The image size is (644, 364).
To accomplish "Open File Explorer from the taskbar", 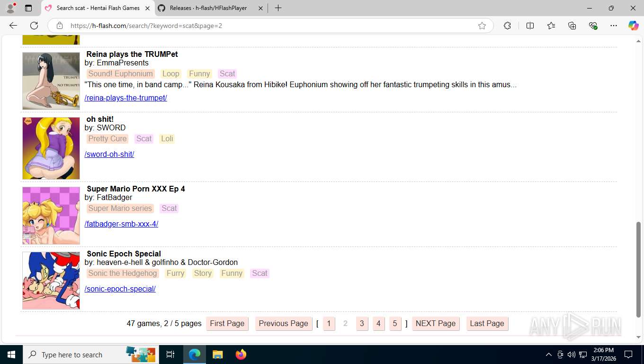I will 217,355.
